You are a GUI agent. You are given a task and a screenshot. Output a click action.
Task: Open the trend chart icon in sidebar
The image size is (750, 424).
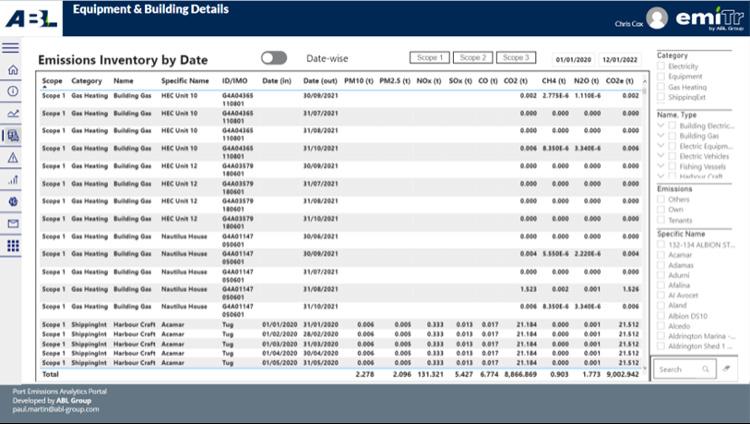13,113
